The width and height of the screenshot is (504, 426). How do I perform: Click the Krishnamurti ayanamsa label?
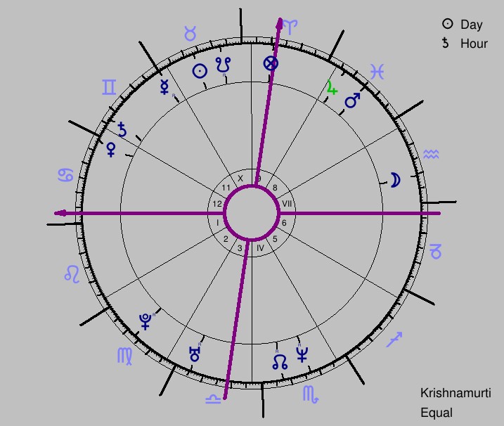click(455, 393)
